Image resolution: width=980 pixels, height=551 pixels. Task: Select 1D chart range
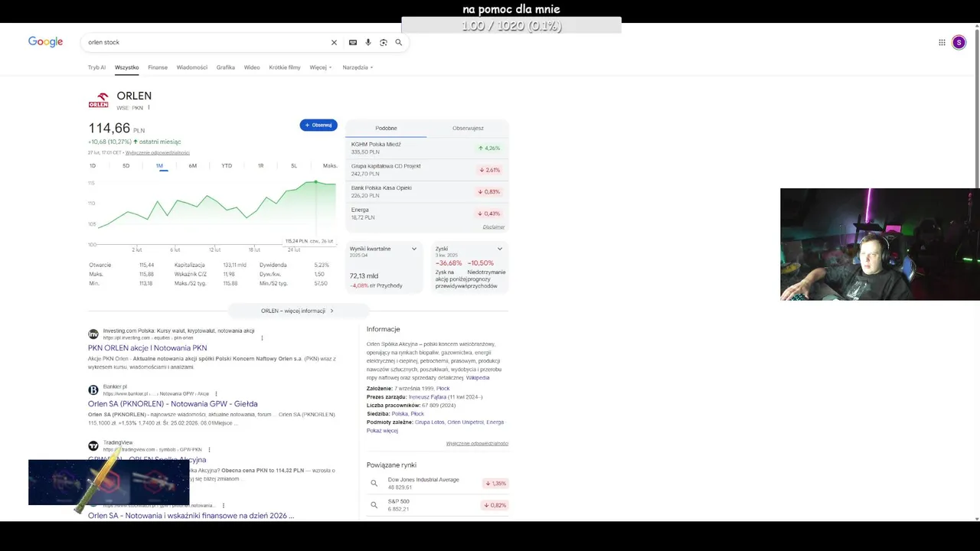(x=93, y=166)
